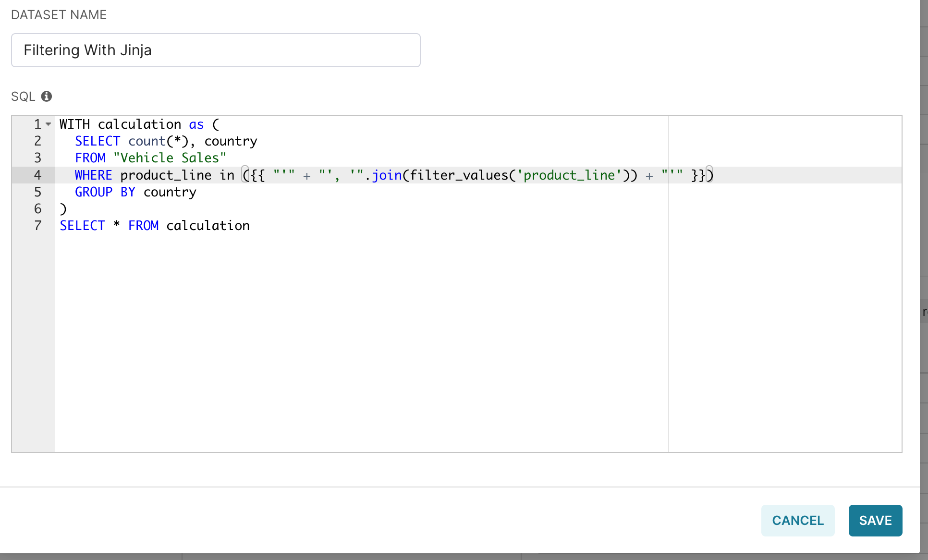Click line number 7 in the gutter

click(37, 226)
